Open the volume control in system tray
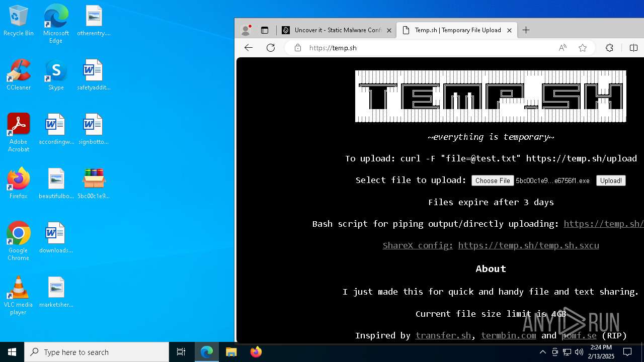Image resolution: width=644 pixels, height=362 pixels. click(x=579, y=352)
